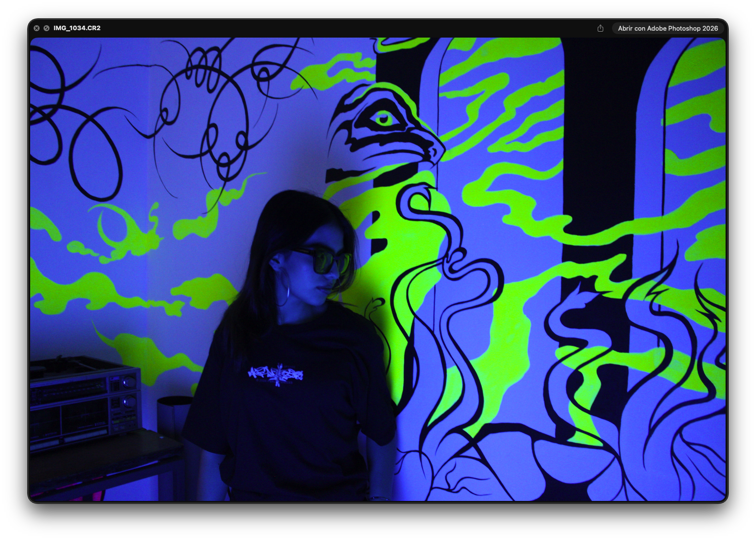Open image with Adobe Photoshop 2026
Viewport: 756px width, 540px height.
[x=667, y=28]
